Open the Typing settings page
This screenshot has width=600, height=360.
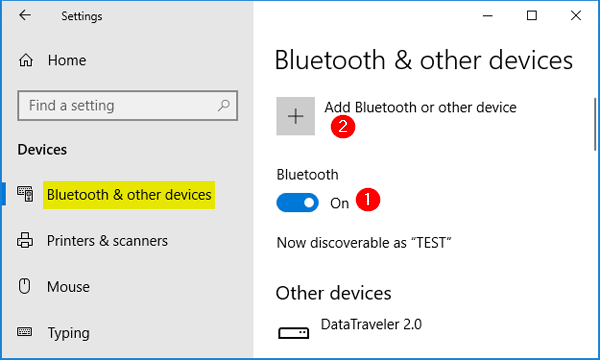(68, 333)
